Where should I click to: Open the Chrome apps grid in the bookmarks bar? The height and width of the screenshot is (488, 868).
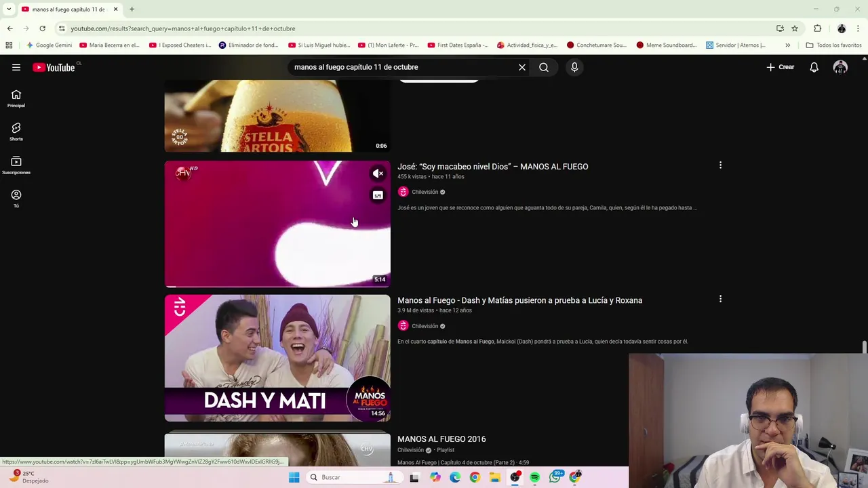point(9,45)
